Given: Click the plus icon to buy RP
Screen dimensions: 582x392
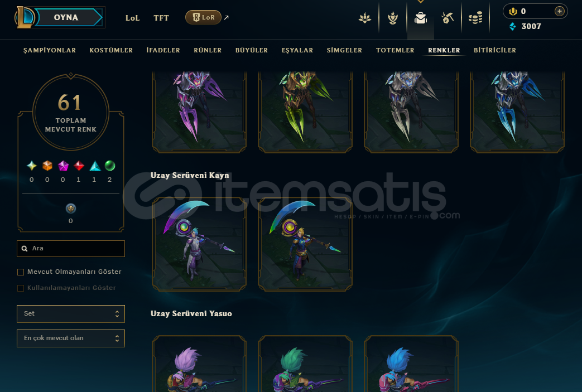Looking at the screenshot, I should point(559,11).
